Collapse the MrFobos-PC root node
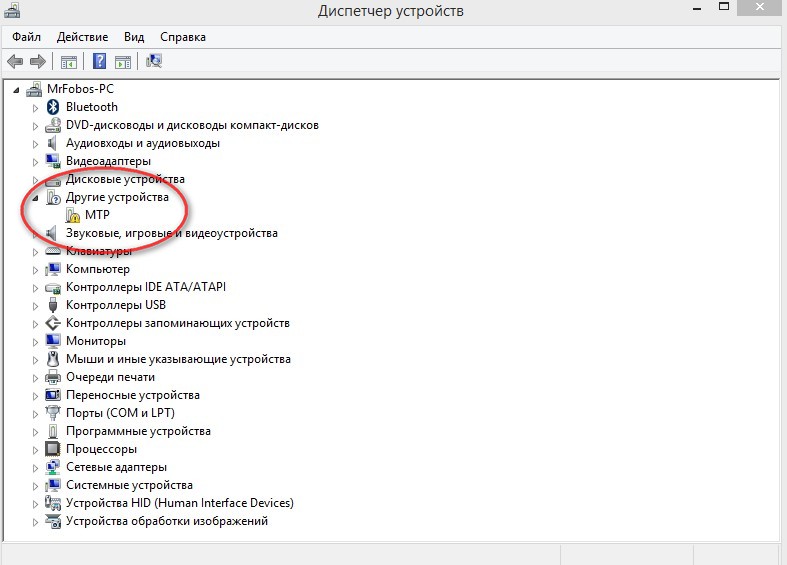The height and width of the screenshot is (565, 787). (x=16, y=90)
